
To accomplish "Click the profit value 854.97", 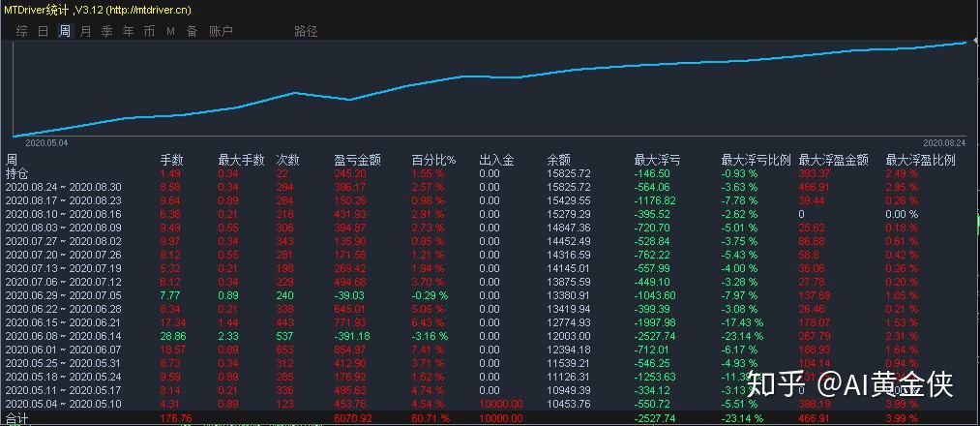I will click(350, 350).
